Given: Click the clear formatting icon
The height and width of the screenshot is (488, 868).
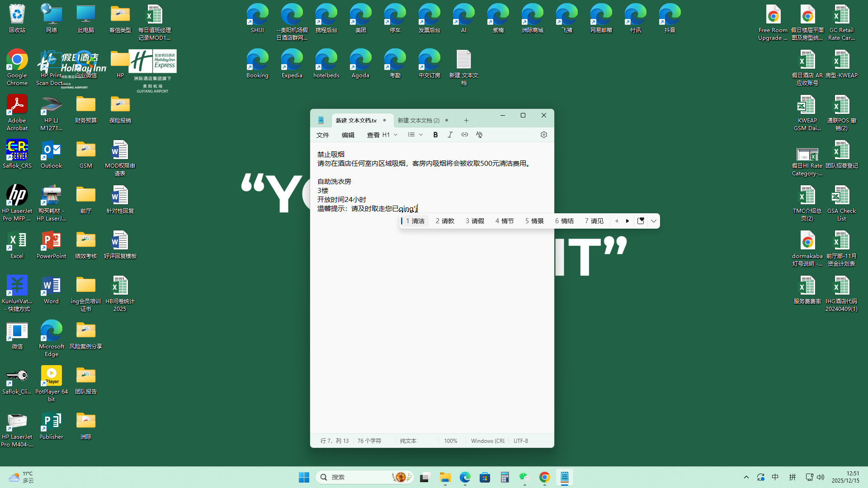Looking at the screenshot, I should (479, 135).
